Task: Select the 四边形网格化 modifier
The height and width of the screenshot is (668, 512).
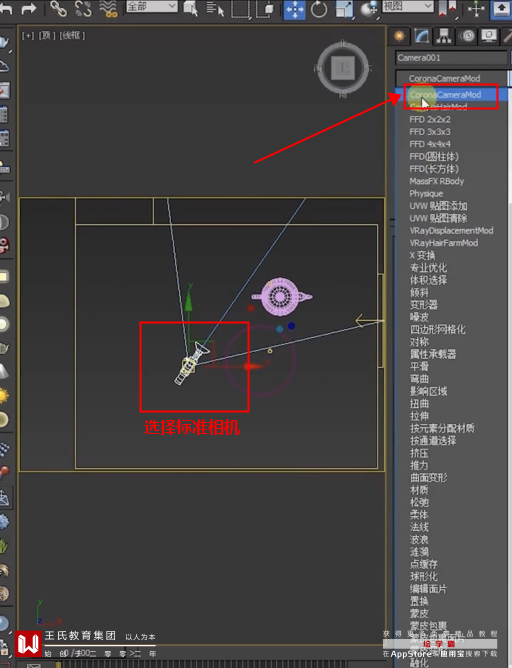Action: (x=437, y=329)
